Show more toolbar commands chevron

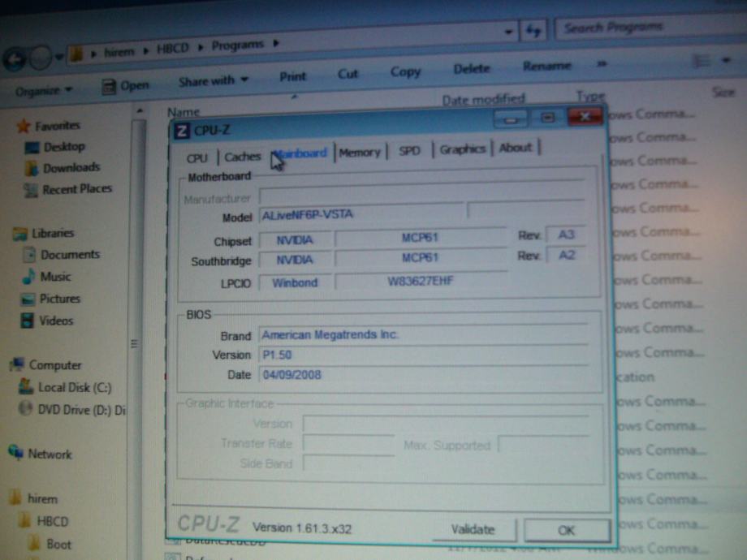coord(602,63)
